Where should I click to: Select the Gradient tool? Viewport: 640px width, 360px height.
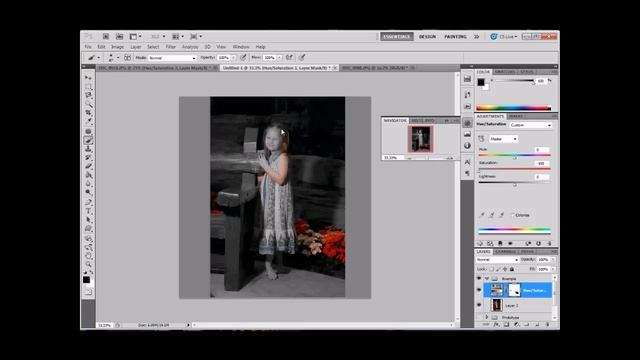88,175
